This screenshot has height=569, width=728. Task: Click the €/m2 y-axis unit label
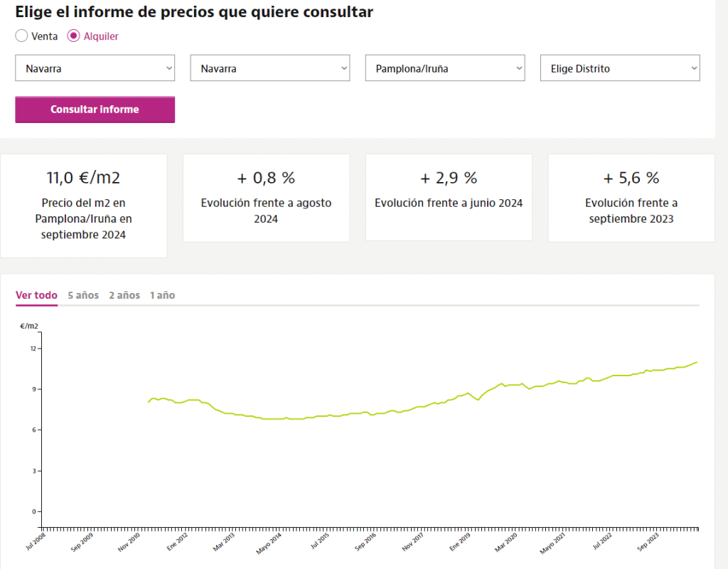(29, 326)
